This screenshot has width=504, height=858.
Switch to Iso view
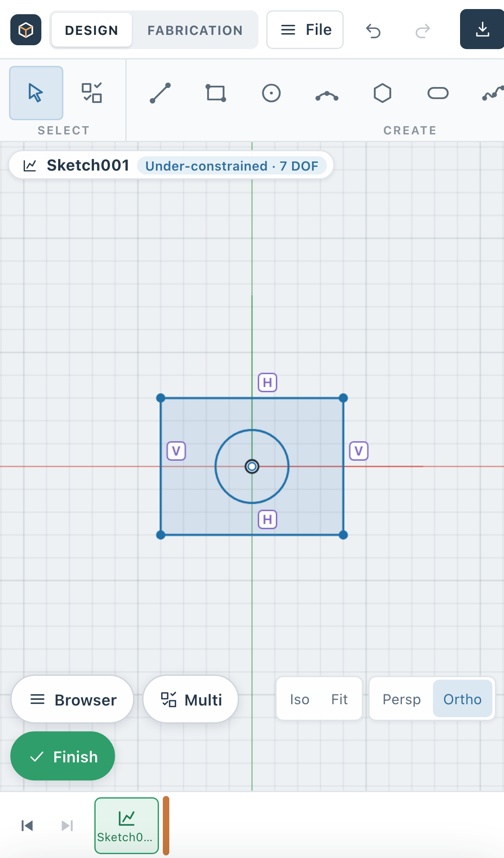click(x=299, y=699)
